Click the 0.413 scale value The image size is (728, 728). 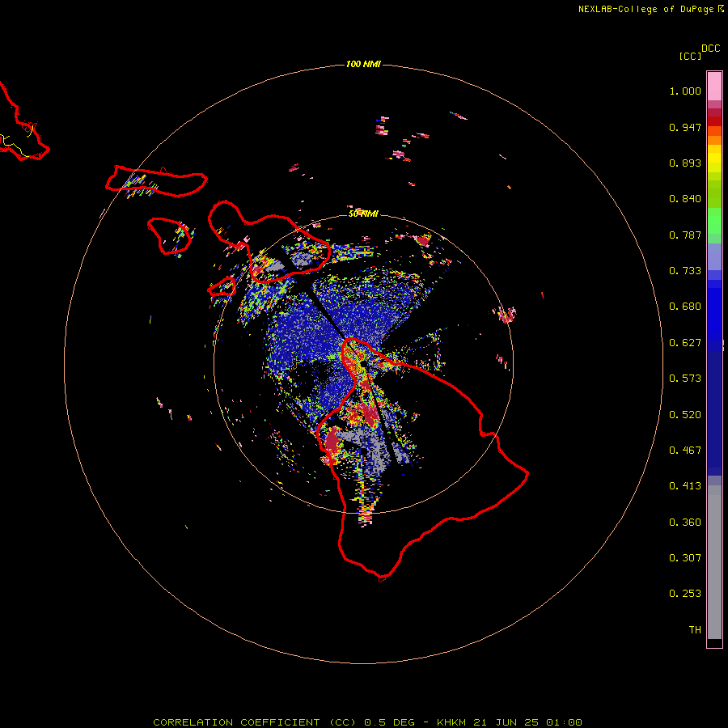click(x=685, y=486)
